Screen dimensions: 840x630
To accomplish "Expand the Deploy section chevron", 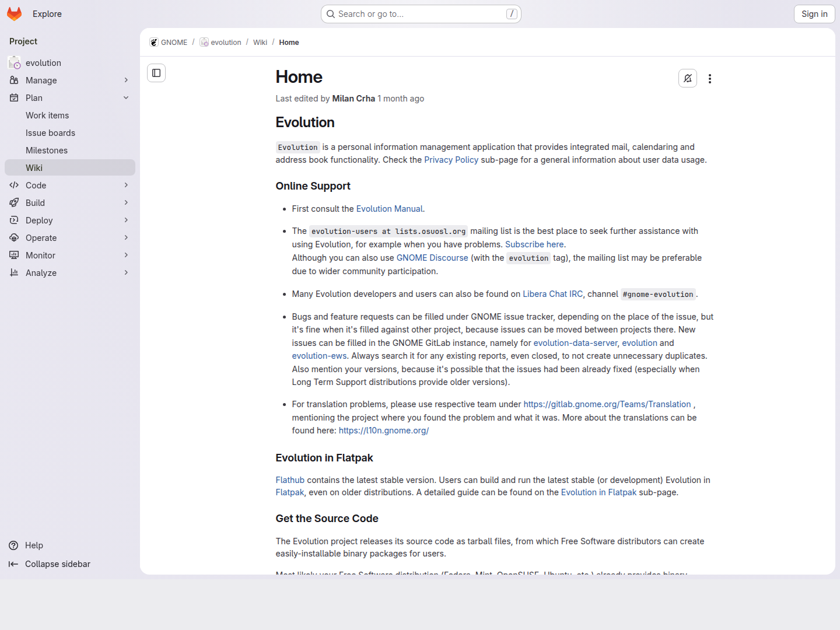I will pyautogui.click(x=126, y=220).
